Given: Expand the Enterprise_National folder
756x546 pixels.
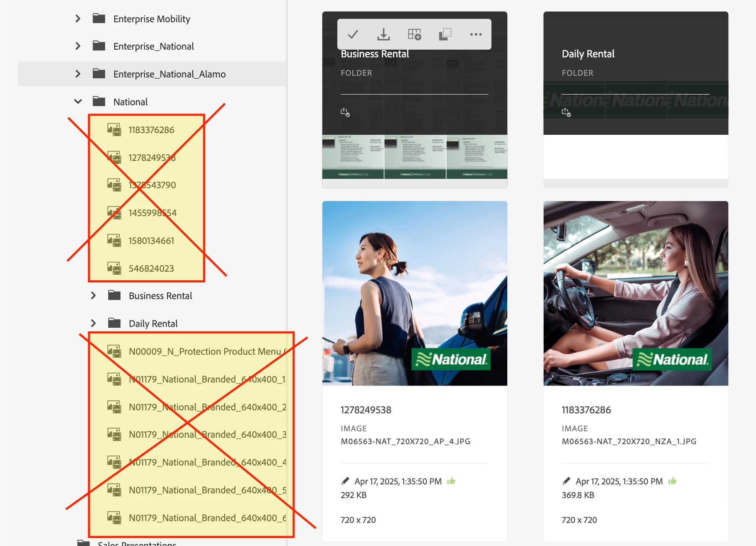Looking at the screenshot, I should tap(78, 46).
